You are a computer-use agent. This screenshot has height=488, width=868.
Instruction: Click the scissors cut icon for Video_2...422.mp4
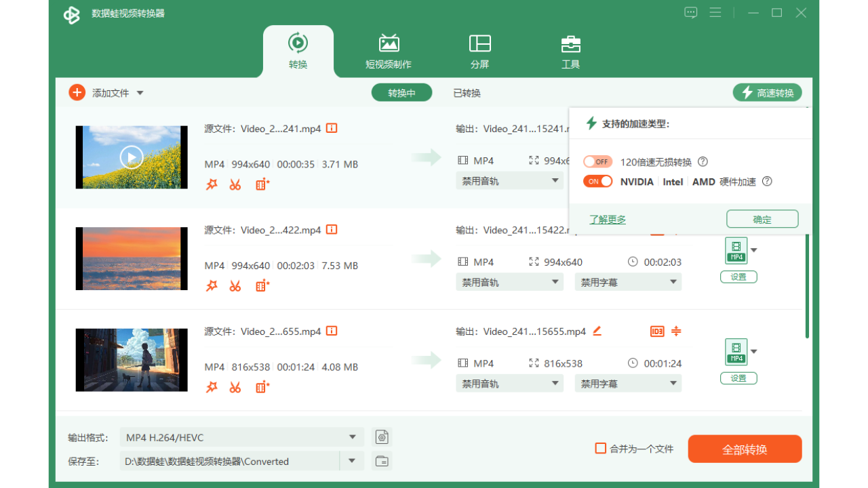coord(235,286)
